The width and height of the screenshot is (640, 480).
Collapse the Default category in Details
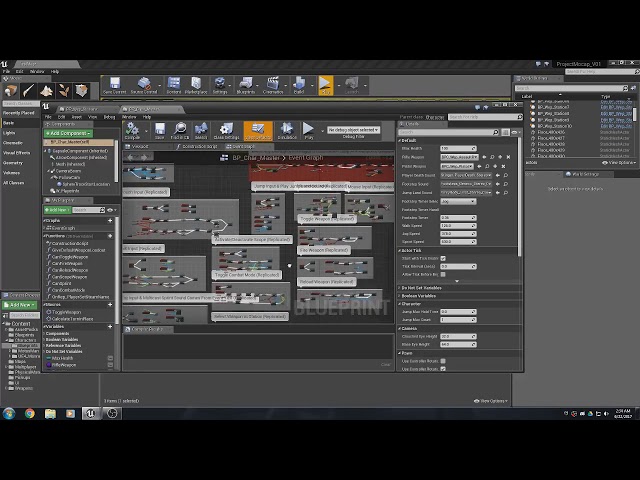click(x=400, y=140)
